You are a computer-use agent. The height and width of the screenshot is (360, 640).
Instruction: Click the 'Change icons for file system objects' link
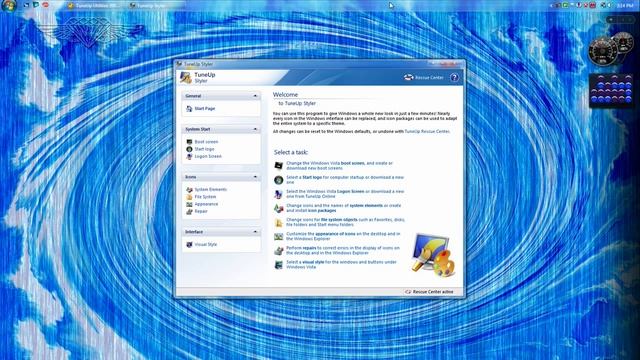click(345, 222)
